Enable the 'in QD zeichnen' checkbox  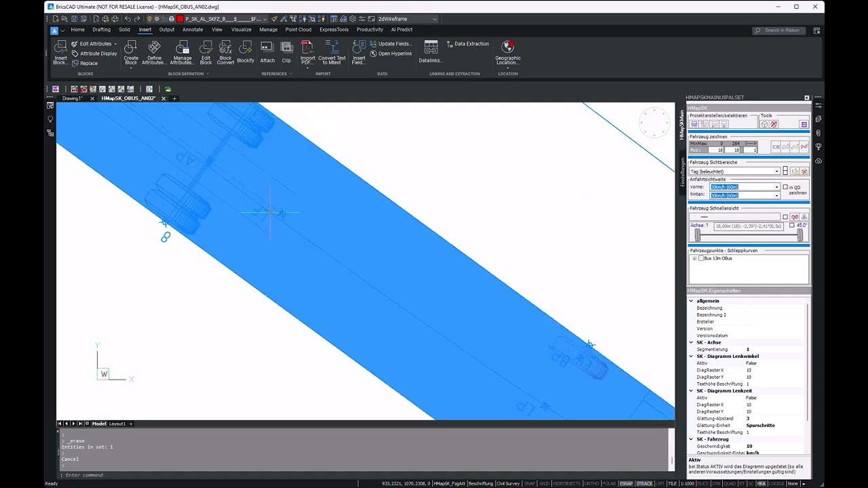click(785, 187)
